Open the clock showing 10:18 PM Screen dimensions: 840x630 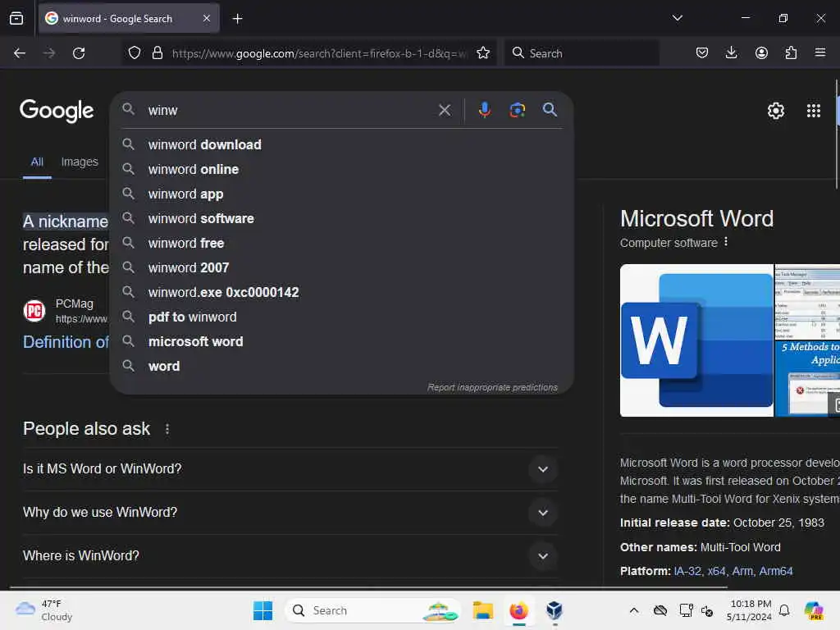pyautogui.click(x=750, y=610)
